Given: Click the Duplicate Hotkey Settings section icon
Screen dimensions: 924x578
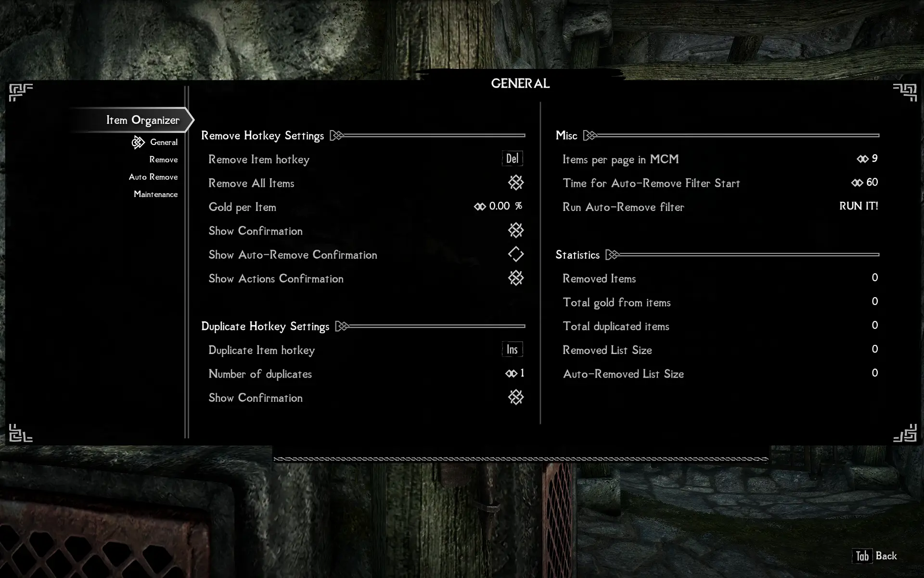Looking at the screenshot, I should [341, 326].
